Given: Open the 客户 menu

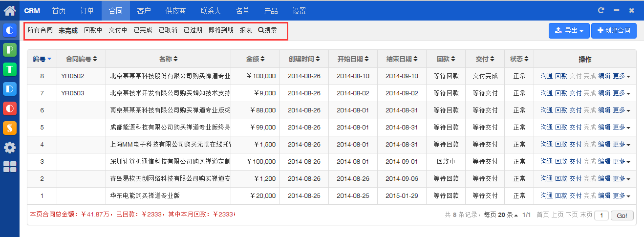Looking at the screenshot, I should [x=144, y=10].
